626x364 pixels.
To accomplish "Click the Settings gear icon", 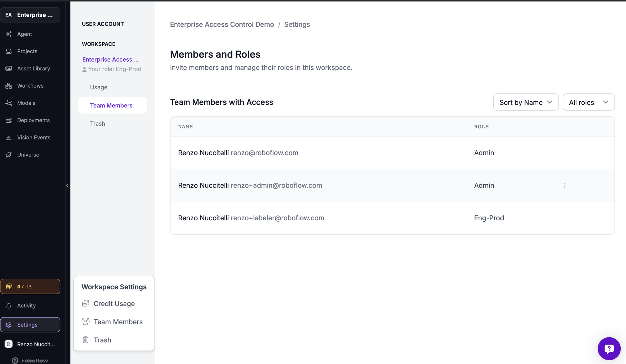I will pos(9,325).
